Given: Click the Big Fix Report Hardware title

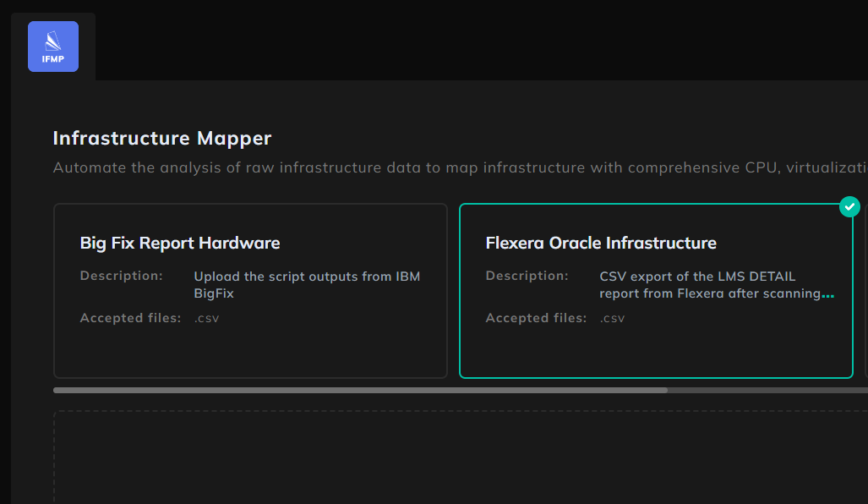Looking at the screenshot, I should tap(180, 243).
